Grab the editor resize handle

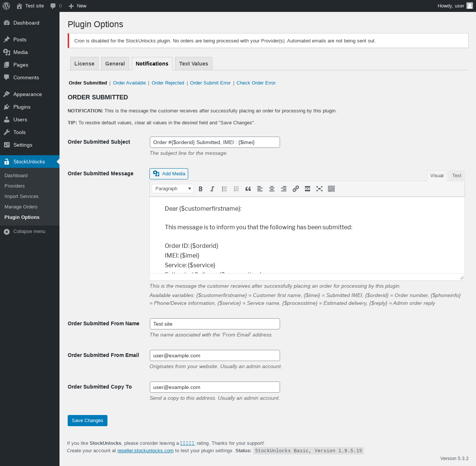461,277
